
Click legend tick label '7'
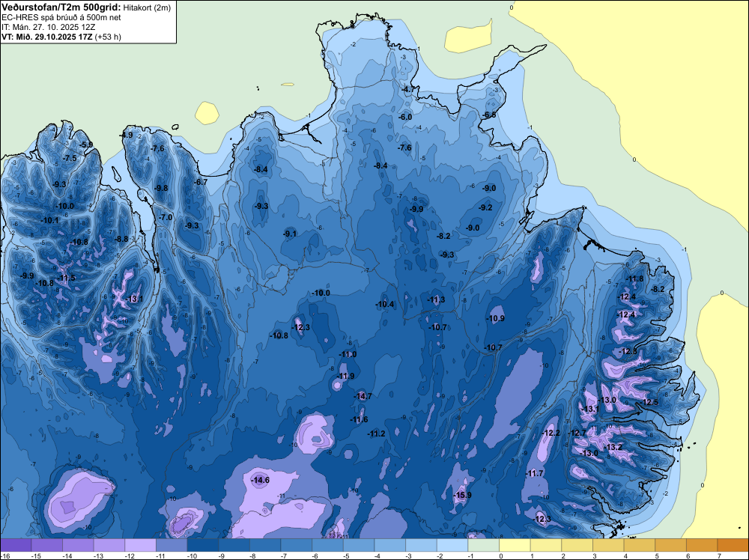tap(719, 556)
